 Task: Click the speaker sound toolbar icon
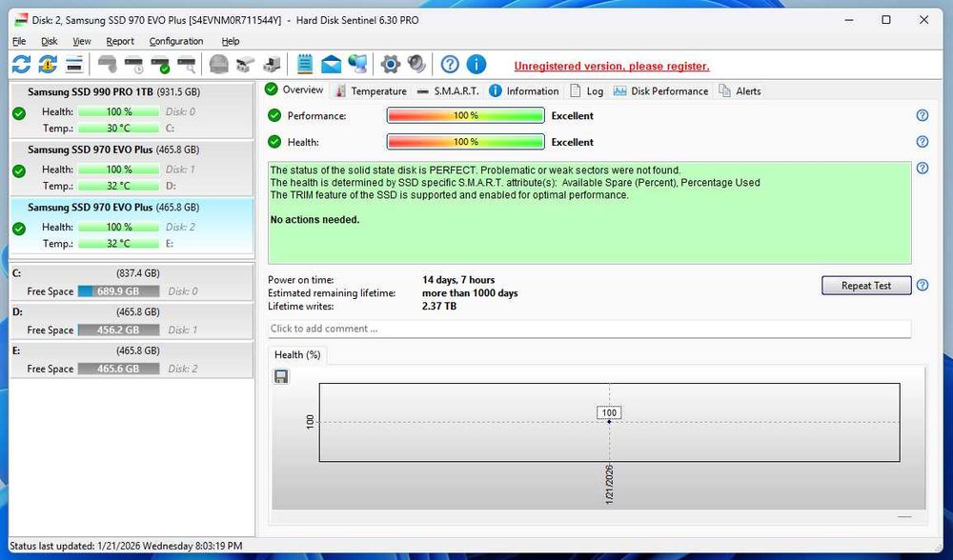417,65
